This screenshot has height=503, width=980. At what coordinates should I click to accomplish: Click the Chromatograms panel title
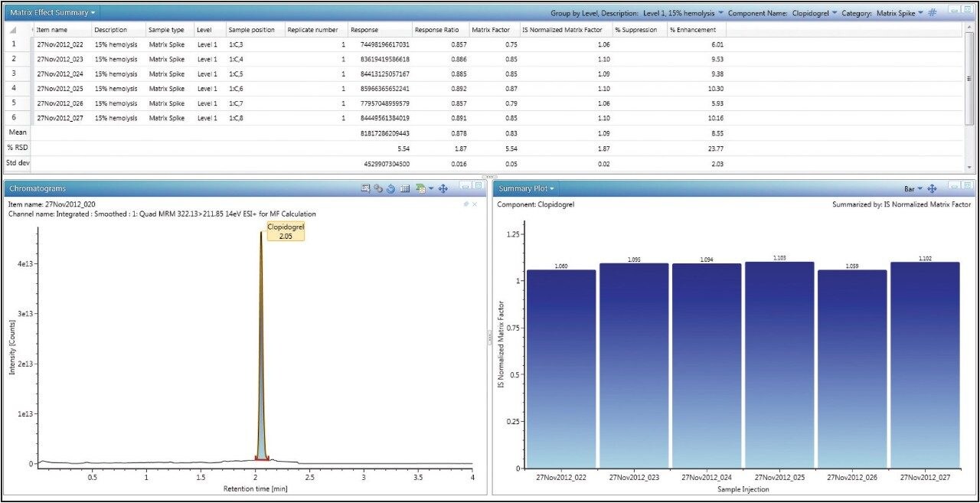click(38, 188)
